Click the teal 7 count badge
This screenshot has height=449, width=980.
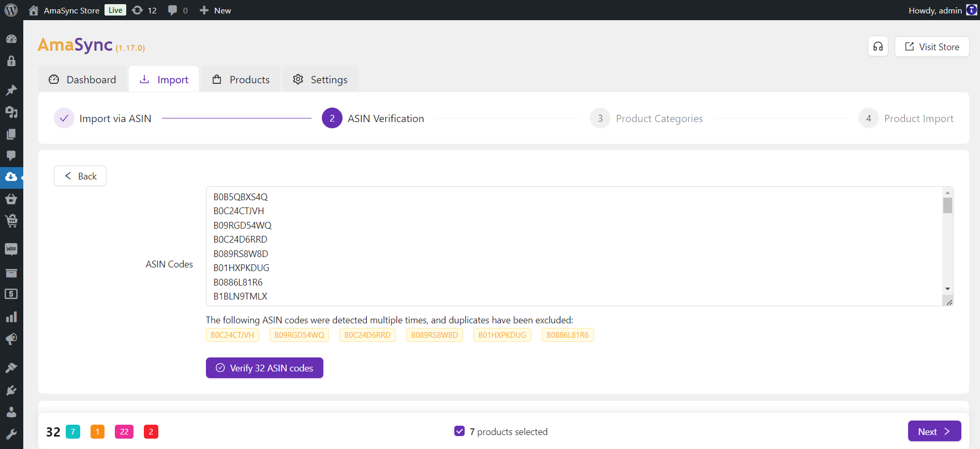pos(73,431)
